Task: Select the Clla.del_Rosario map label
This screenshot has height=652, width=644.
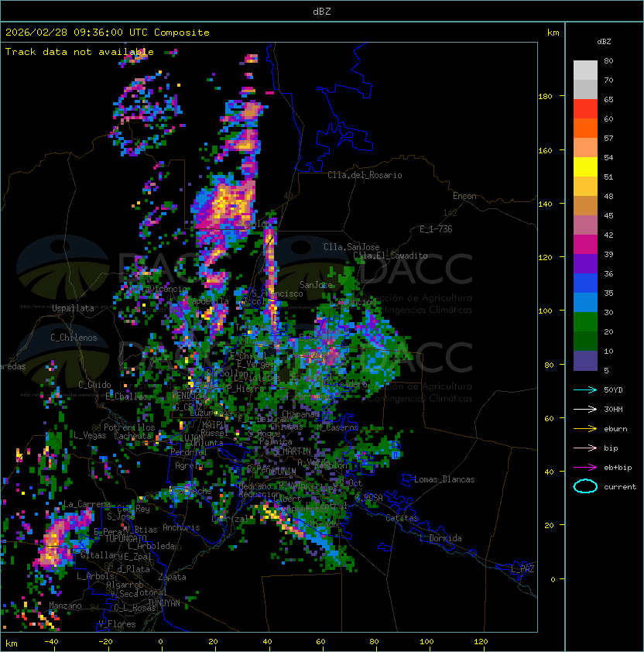Action: pyautogui.click(x=365, y=175)
